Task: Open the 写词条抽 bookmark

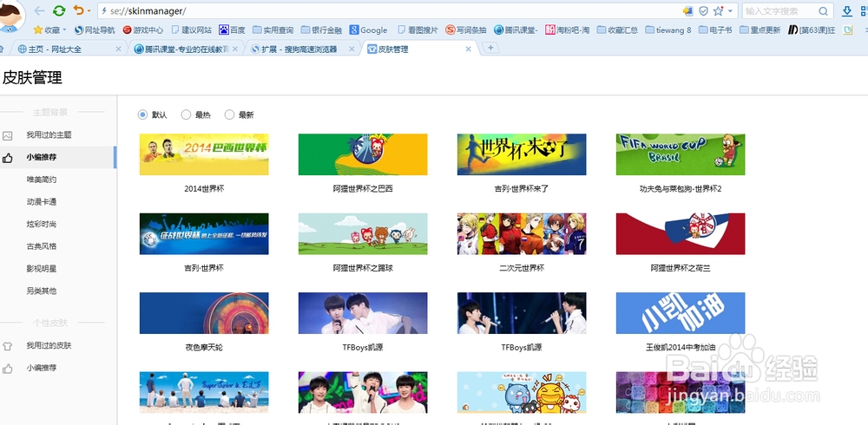Action: coord(466,29)
